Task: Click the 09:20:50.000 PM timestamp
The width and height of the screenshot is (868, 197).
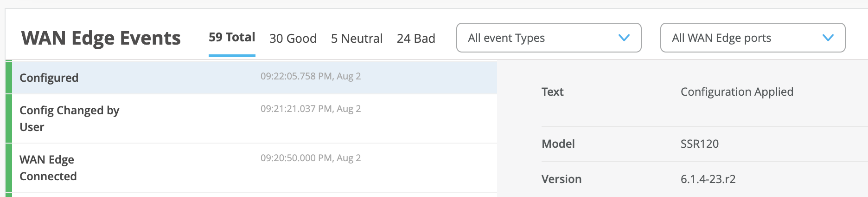Action: (x=311, y=158)
